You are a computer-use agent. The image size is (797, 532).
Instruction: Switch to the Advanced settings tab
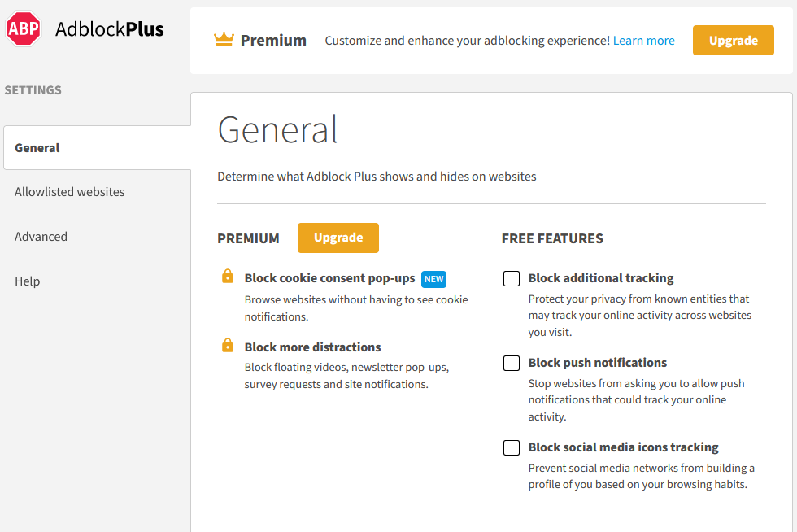point(41,237)
